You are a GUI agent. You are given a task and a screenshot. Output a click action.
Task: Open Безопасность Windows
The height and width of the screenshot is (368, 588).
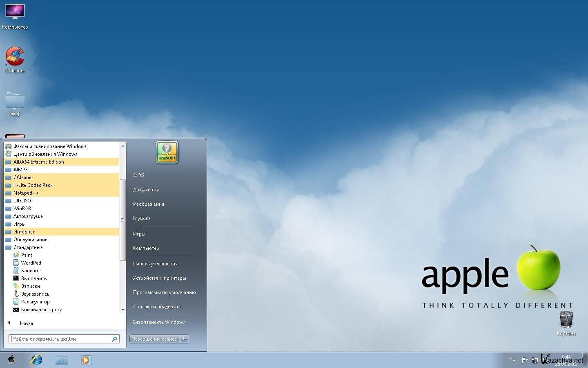click(159, 322)
